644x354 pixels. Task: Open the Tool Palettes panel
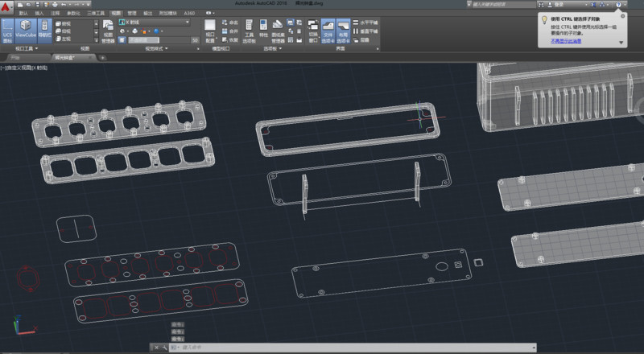point(250,32)
